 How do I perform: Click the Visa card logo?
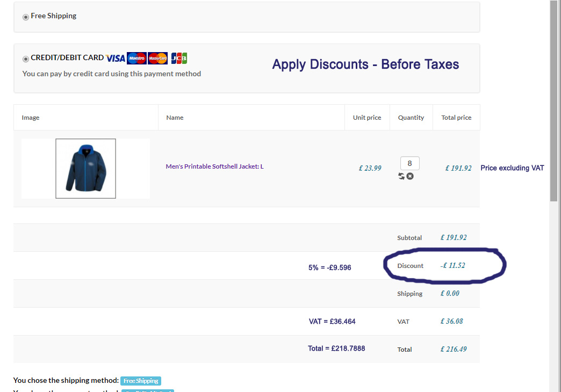(116, 58)
